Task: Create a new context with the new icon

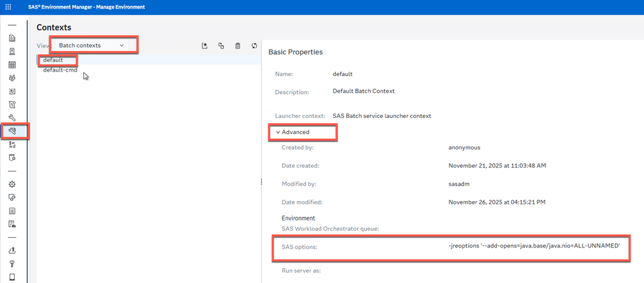Action: pos(204,46)
